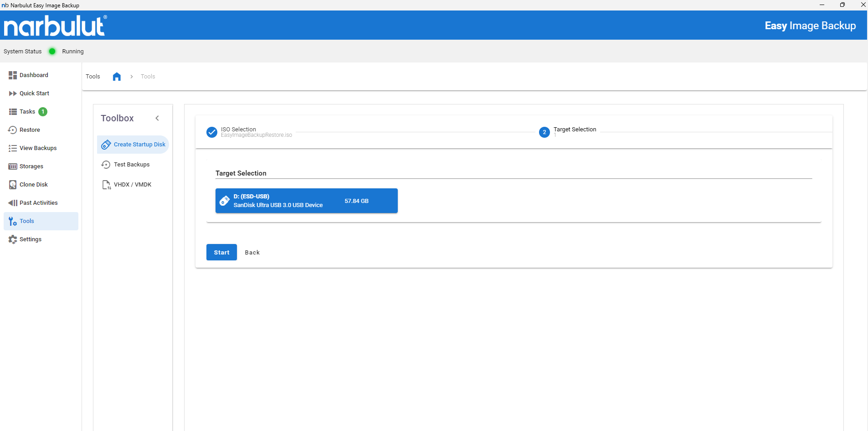Open Tasks with badge count 1
Screen dimensions: 868x431
27,112
